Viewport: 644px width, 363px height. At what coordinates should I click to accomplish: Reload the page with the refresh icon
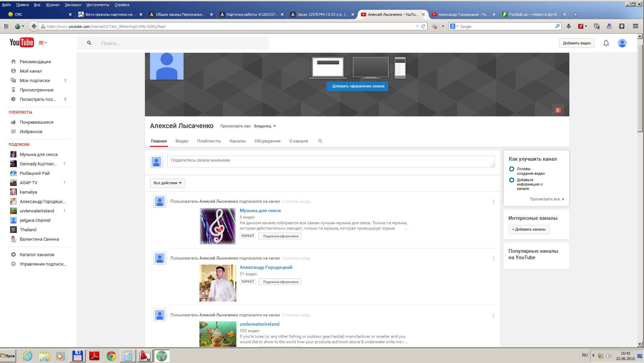[423, 26]
